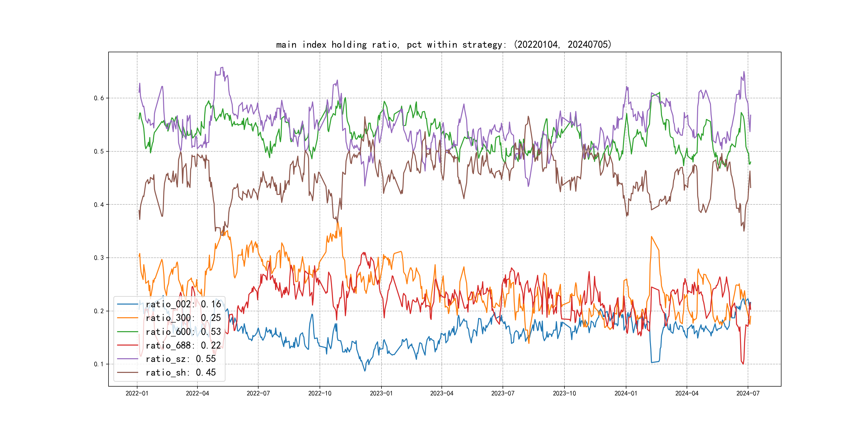Click the ratio_002 legend label

point(183,304)
